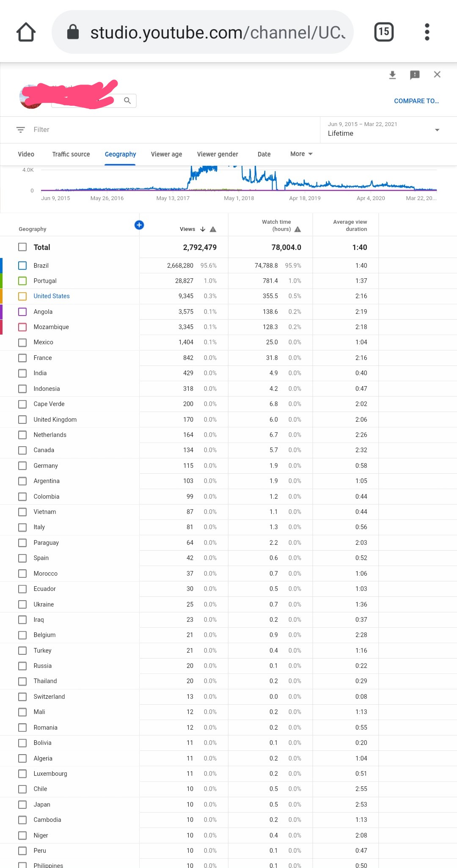This screenshot has height=868, width=457.
Task: Open the United States link
Action: [52, 296]
